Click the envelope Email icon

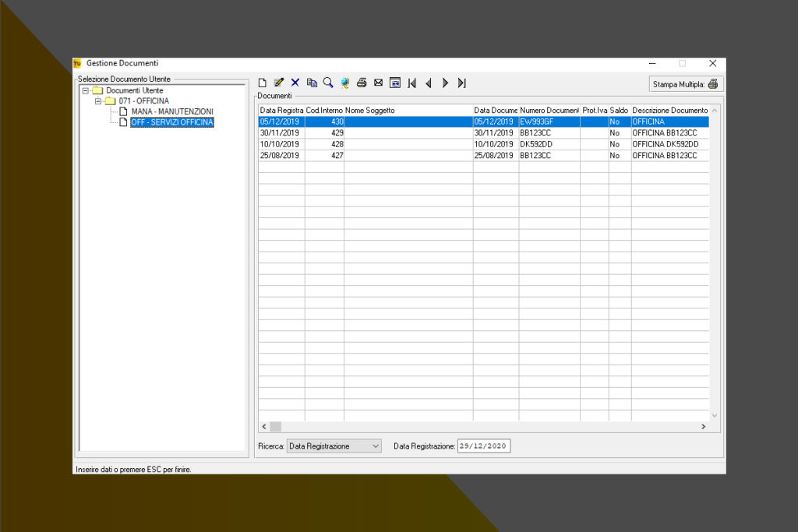(378, 83)
